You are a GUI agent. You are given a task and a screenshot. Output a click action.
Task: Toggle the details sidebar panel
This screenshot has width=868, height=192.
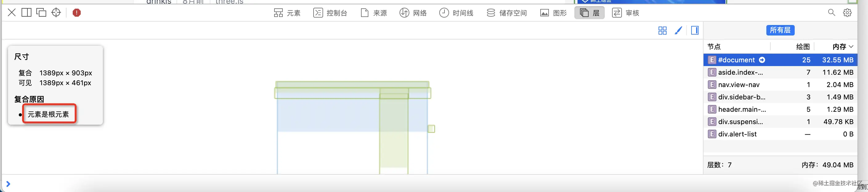pos(695,30)
